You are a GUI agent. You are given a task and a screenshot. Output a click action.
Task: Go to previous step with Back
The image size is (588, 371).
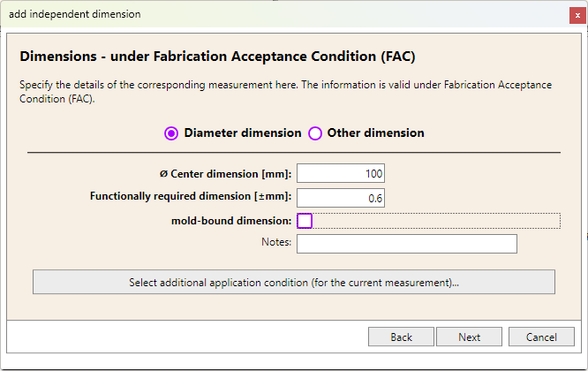tap(401, 337)
